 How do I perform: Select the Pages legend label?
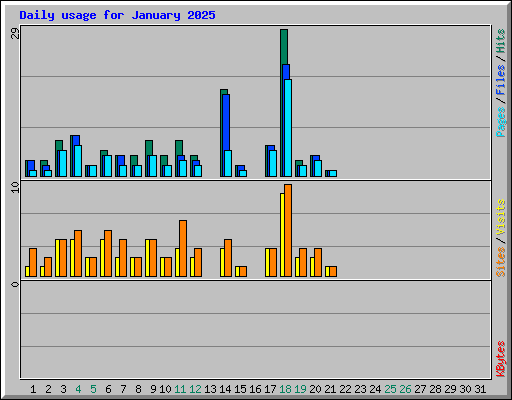pyautogui.click(x=501, y=122)
